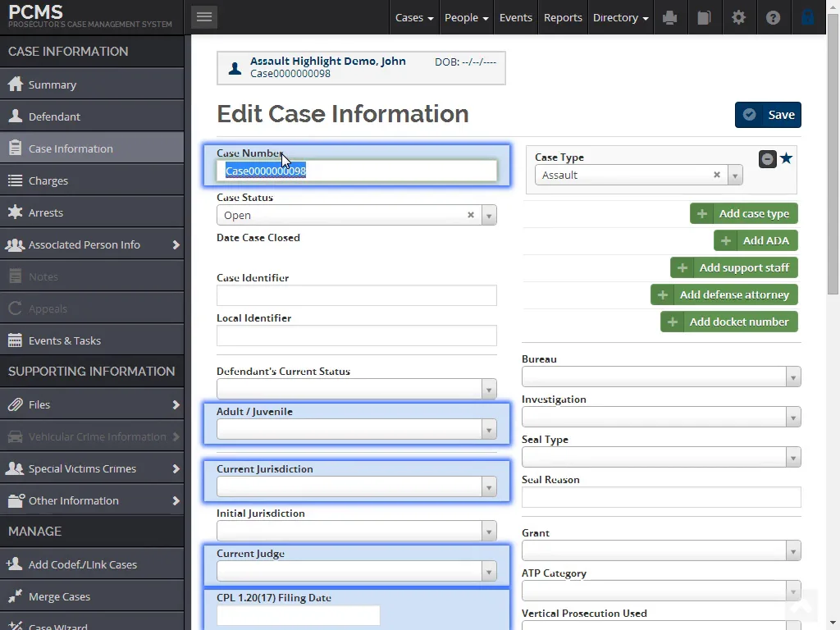The image size is (840, 630).
Task: Click the Save button
Action: pyautogui.click(x=768, y=115)
